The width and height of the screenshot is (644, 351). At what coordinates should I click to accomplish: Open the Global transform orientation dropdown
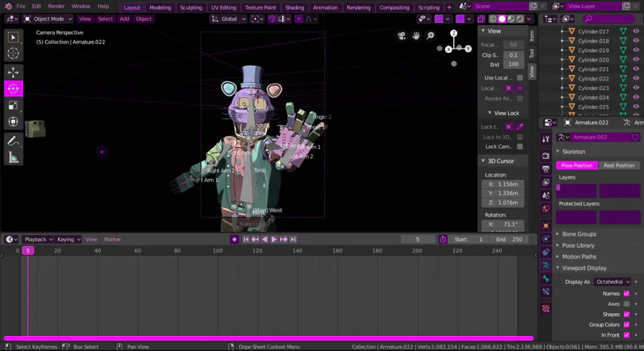228,19
